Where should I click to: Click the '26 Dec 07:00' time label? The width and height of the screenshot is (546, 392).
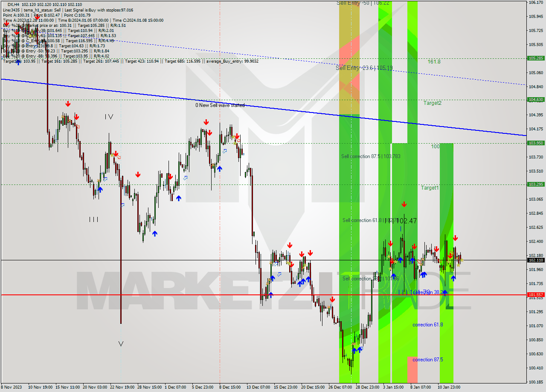pyautogui.click(x=340, y=387)
